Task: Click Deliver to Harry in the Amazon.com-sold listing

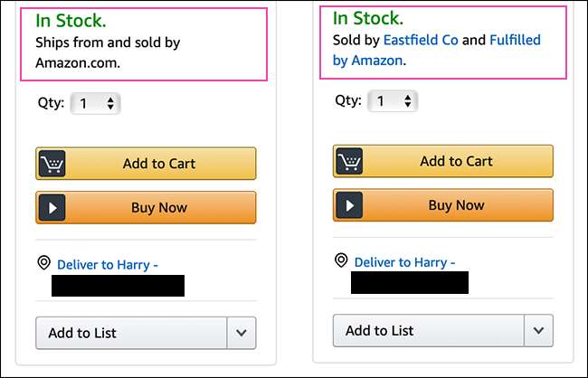Action: point(107,264)
